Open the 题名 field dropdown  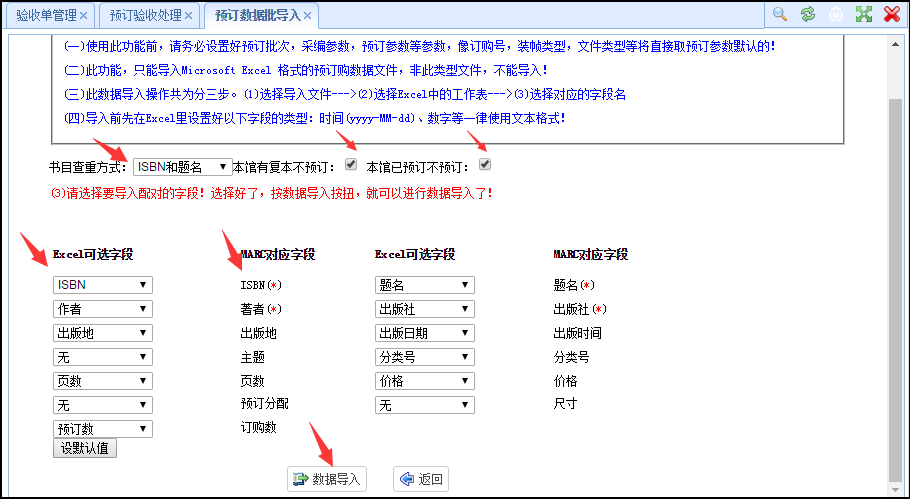tap(425, 285)
